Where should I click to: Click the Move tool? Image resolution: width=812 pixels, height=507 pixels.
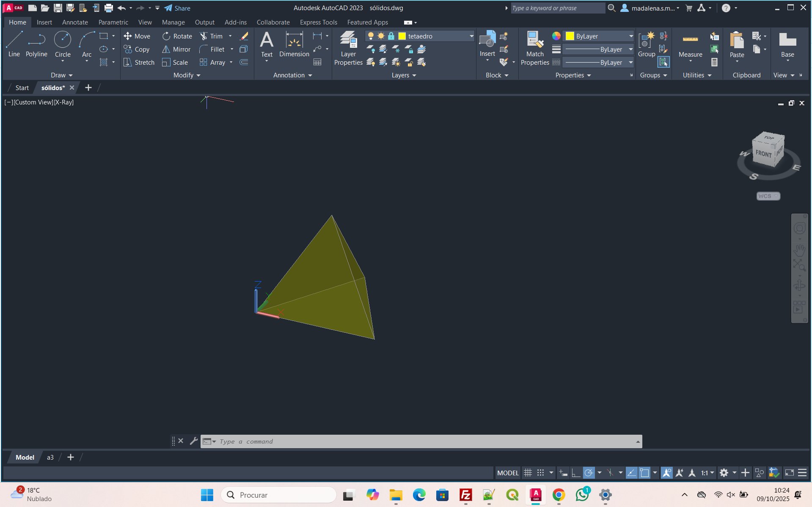pyautogui.click(x=137, y=36)
